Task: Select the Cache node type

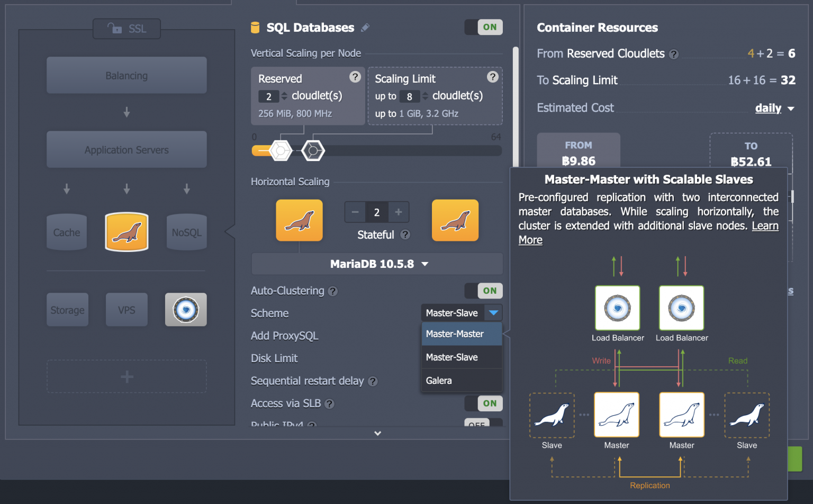Action: 66,232
